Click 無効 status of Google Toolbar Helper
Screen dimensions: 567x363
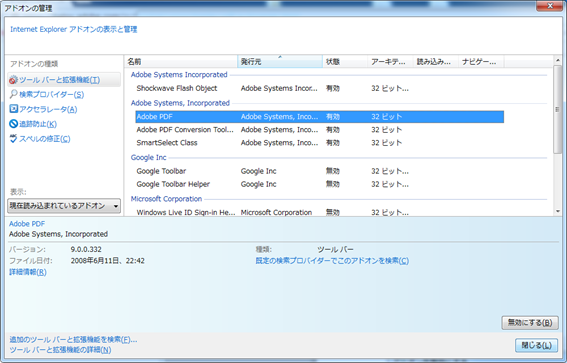(333, 184)
